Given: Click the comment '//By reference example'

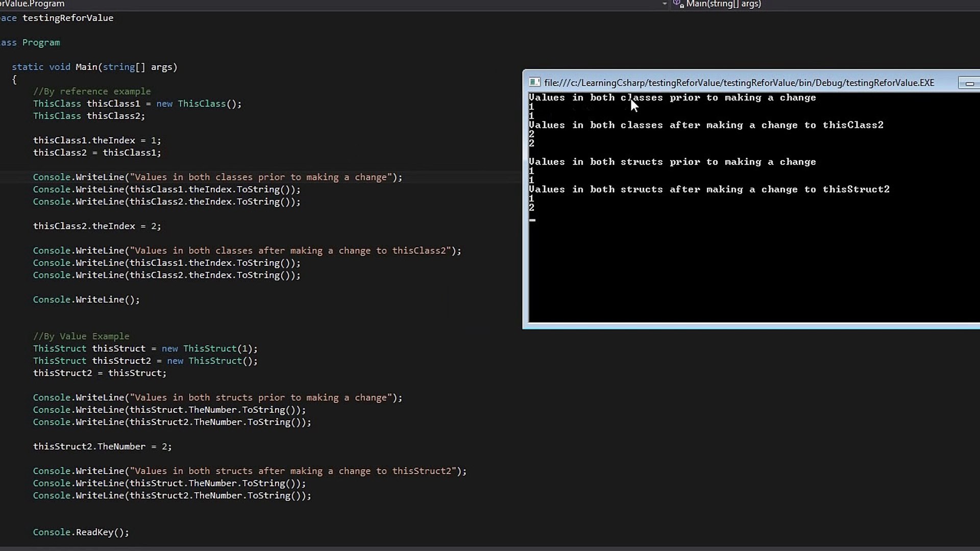Looking at the screenshot, I should click(x=92, y=91).
